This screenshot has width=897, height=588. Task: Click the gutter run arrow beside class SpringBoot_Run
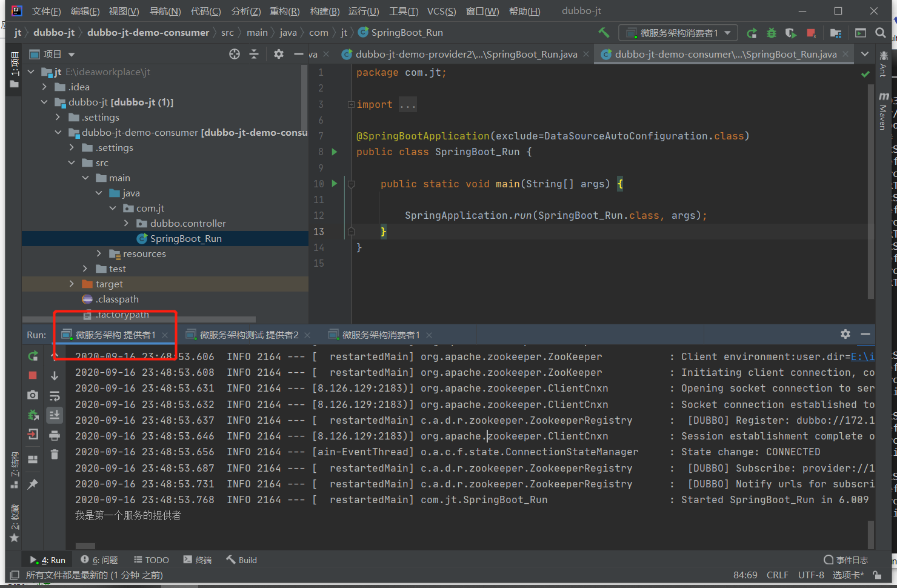(x=334, y=152)
